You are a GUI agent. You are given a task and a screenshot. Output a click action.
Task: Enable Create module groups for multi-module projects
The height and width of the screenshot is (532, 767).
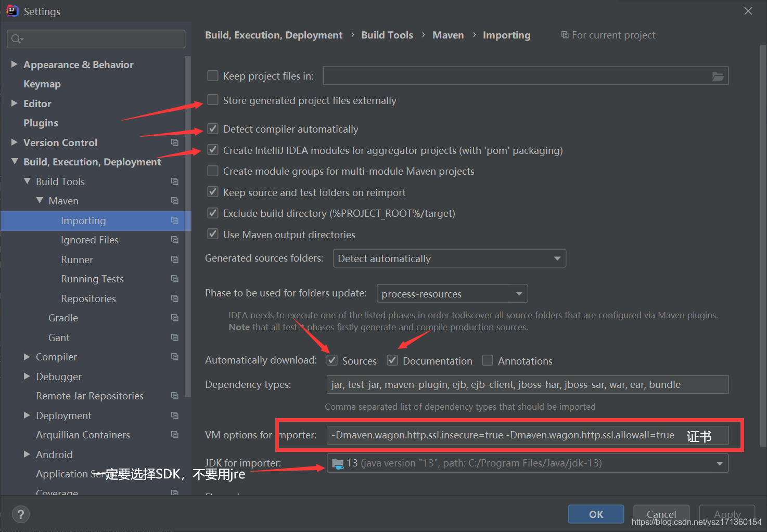coord(213,171)
